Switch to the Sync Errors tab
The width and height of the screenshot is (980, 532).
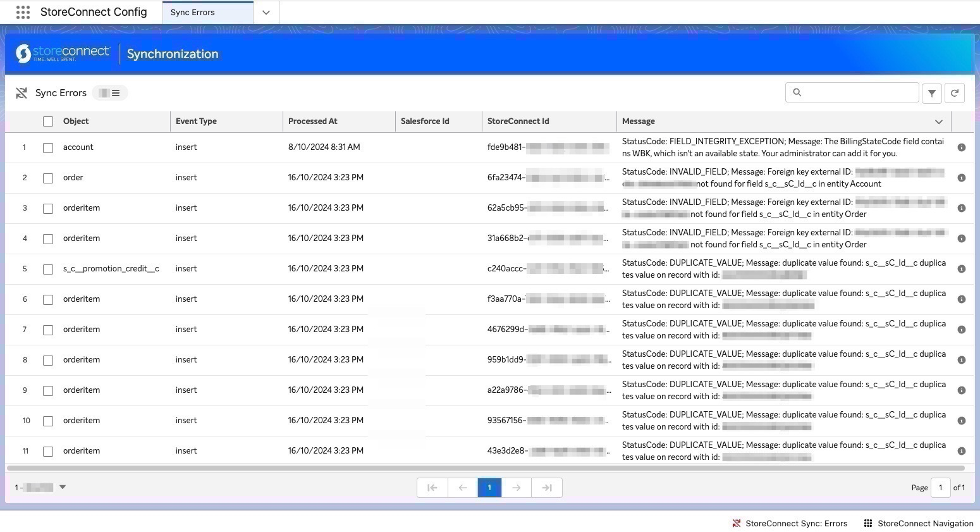(207, 13)
